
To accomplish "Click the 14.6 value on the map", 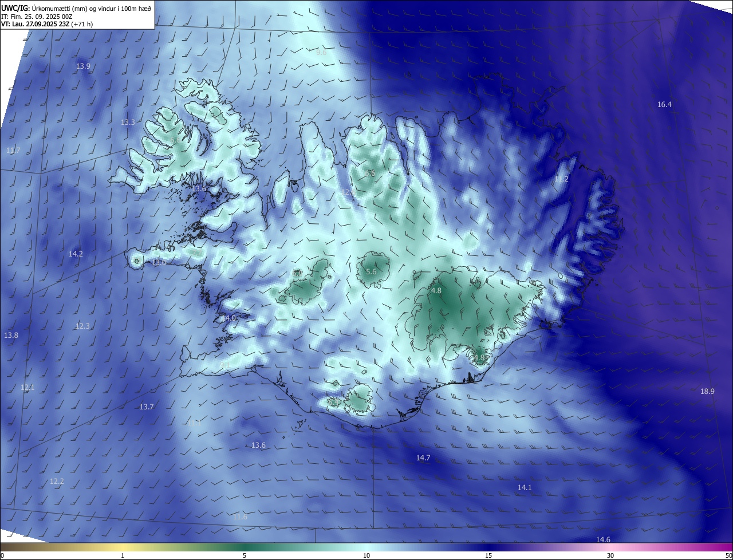I will 603,540.
